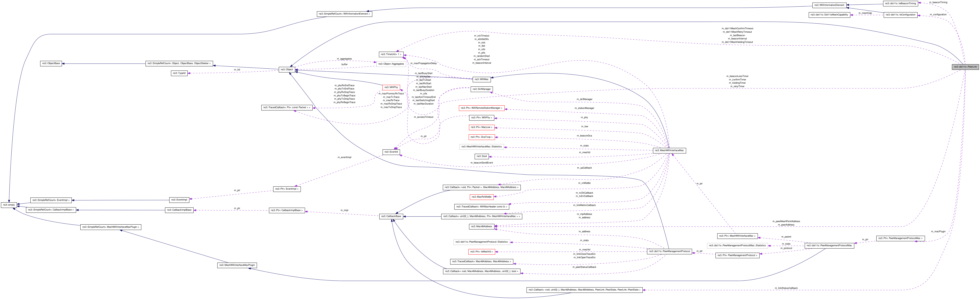This screenshot has height=299, width=980.
Task: Click the ns3::MacRxMiddle red-bordered node
Action: [481, 197]
